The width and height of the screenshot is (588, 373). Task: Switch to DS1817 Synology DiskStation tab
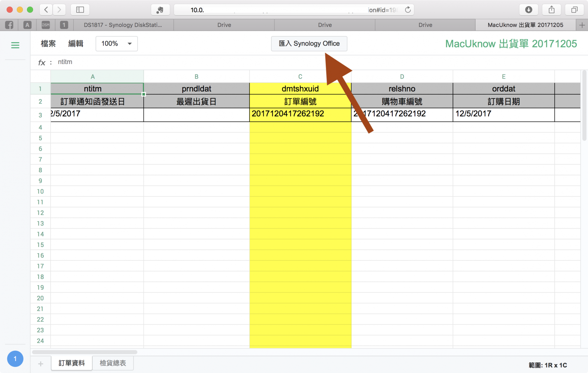coord(123,25)
